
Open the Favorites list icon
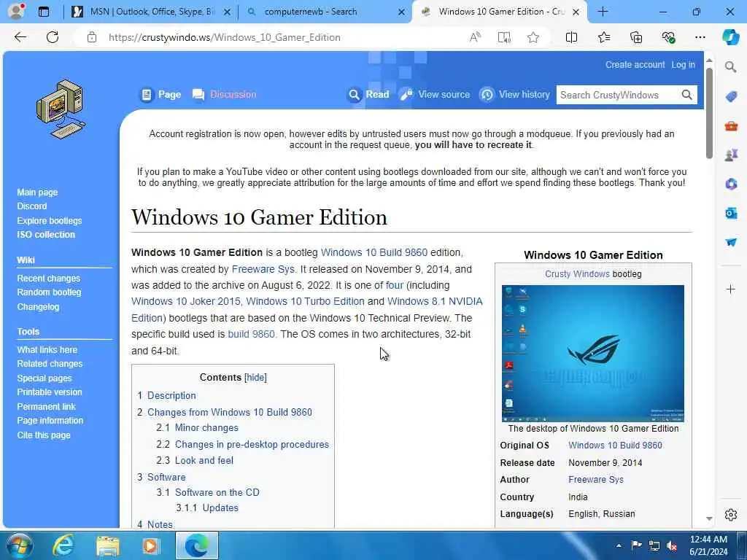[x=603, y=37]
